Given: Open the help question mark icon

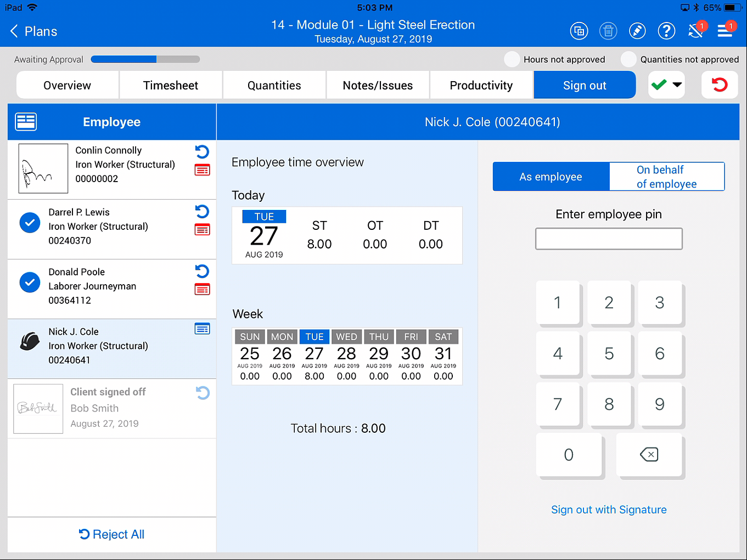Looking at the screenshot, I should coord(666,31).
